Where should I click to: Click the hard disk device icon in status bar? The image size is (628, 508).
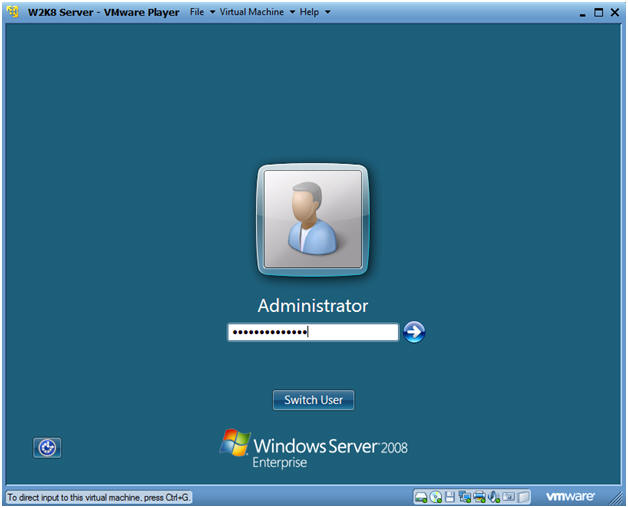(x=421, y=497)
